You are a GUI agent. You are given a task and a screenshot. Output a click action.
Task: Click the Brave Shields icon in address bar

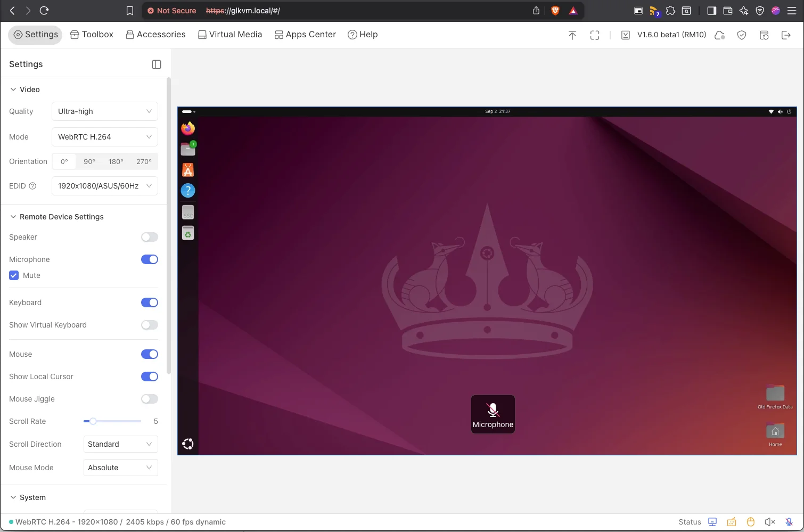pyautogui.click(x=555, y=11)
